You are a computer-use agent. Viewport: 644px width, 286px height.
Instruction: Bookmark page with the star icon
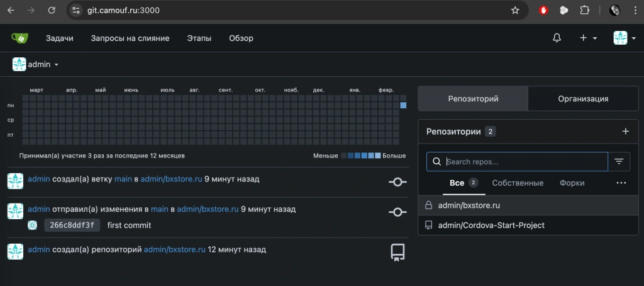click(x=515, y=10)
